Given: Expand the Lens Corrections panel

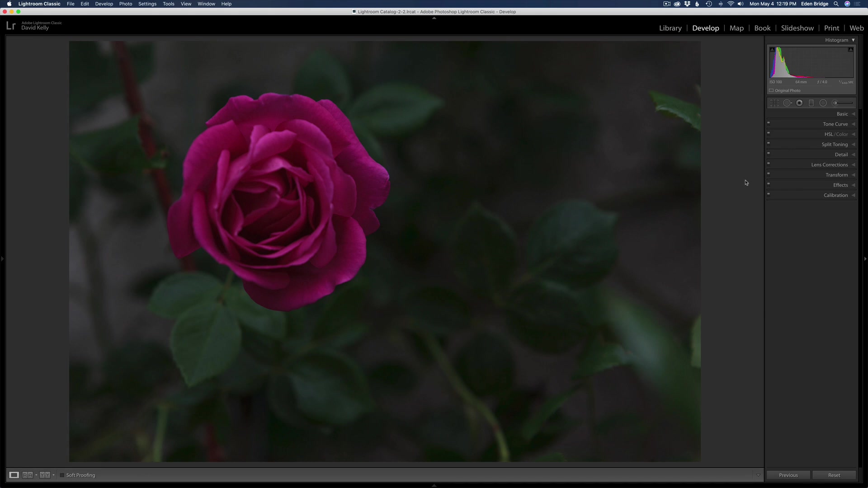Looking at the screenshot, I should pyautogui.click(x=853, y=165).
